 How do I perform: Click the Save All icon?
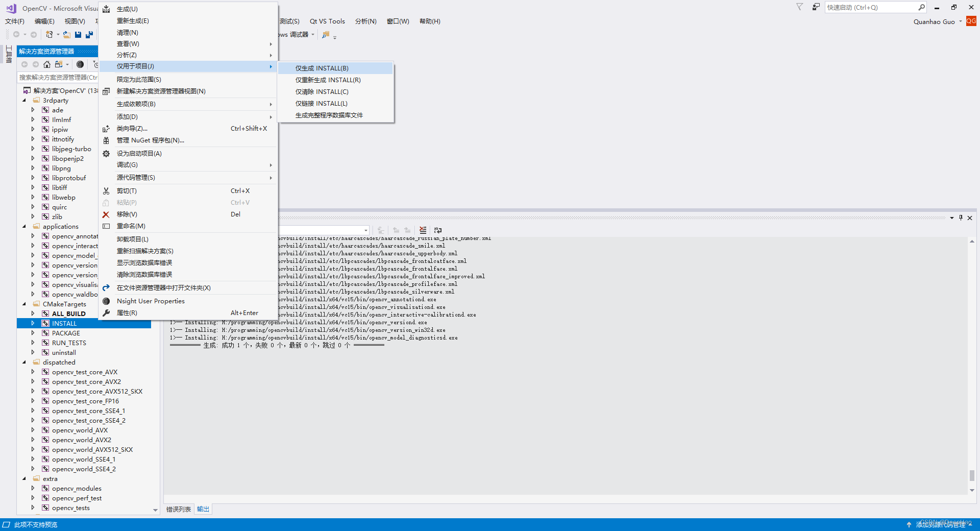(x=89, y=35)
